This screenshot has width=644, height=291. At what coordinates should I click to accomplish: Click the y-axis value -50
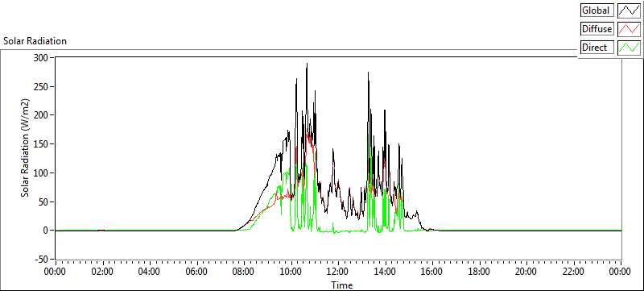point(41,260)
